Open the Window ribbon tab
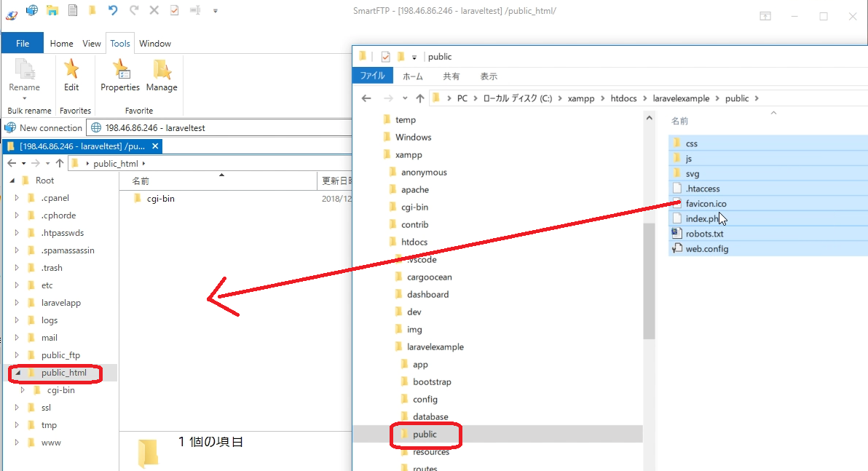The image size is (868, 471). pos(155,43)
